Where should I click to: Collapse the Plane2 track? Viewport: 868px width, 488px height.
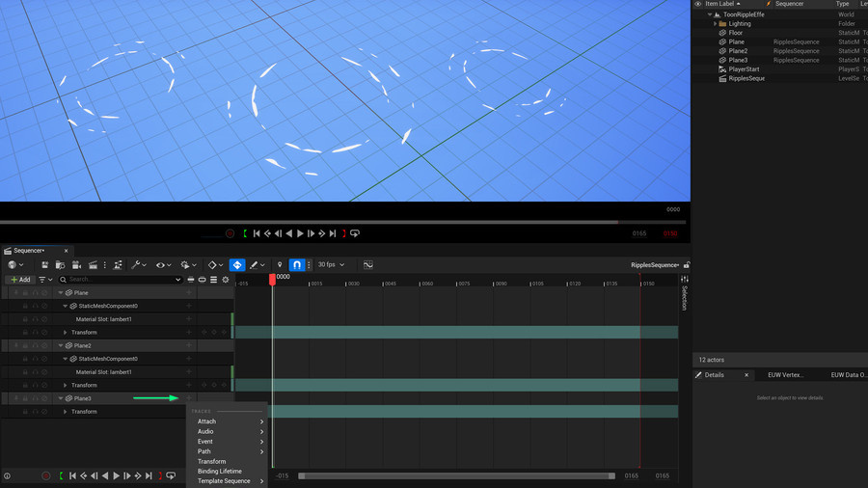click(61, 346)
